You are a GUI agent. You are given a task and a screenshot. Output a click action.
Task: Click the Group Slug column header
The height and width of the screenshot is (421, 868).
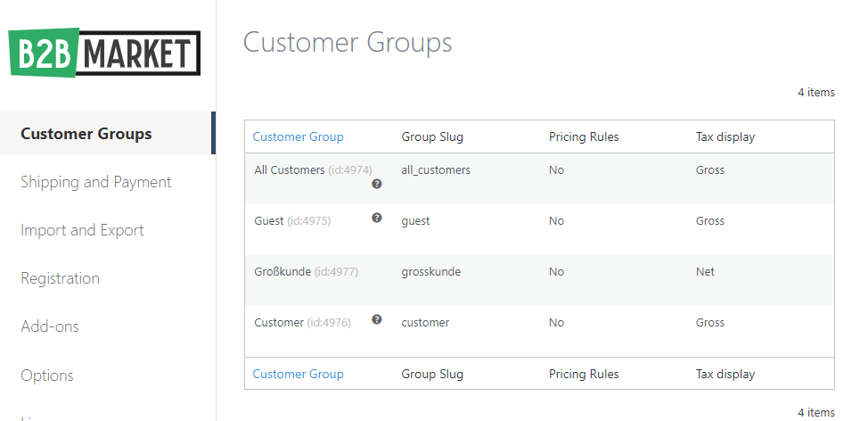point(432,136)
